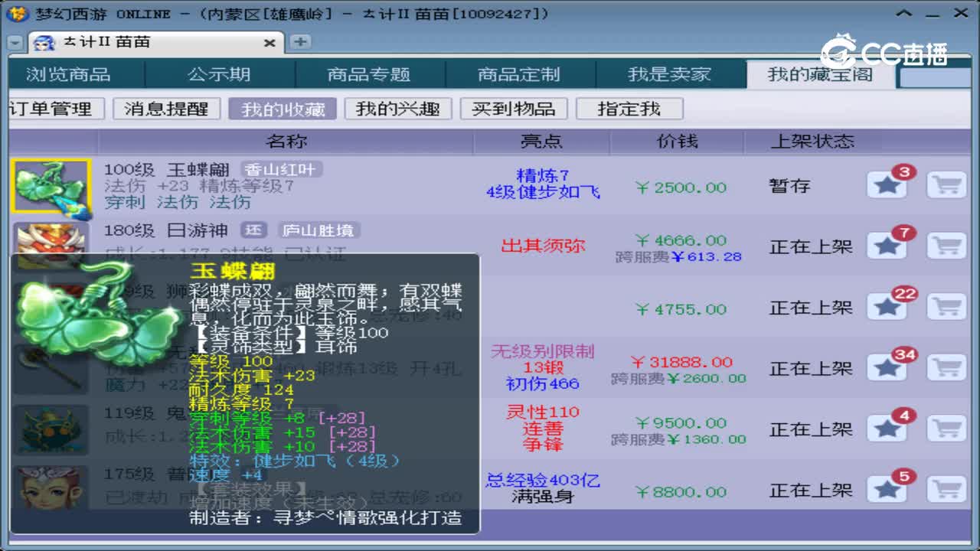Add ¥9500.00 item to cart
The height and width of the screenshot is (551, 980).
tap(947, 429)
